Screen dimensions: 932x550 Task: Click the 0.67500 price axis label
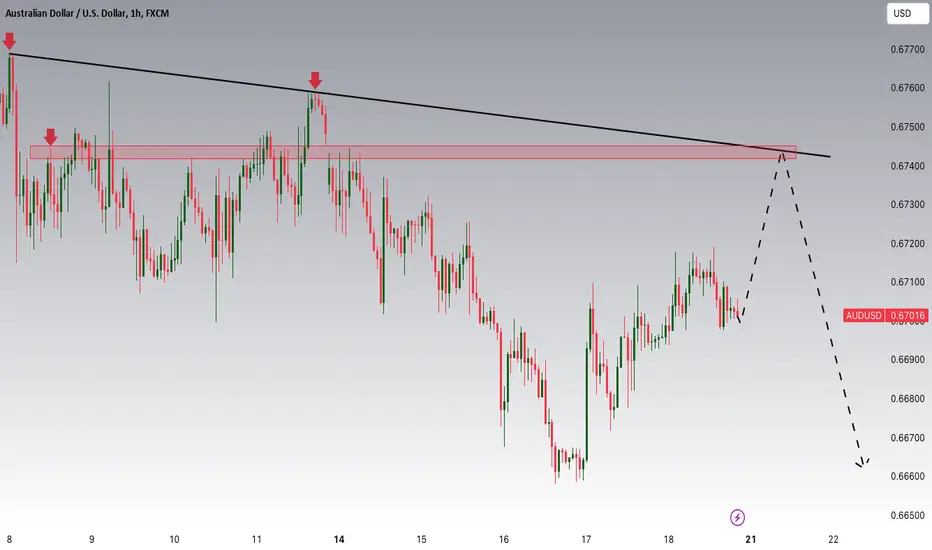(907, 127)
